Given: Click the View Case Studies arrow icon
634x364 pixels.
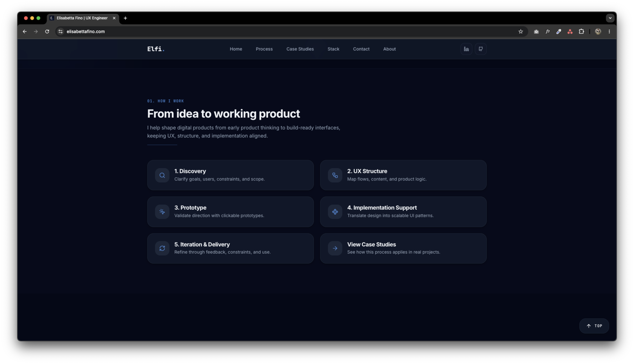Looking at the screenshot, I should coord(335,248).
